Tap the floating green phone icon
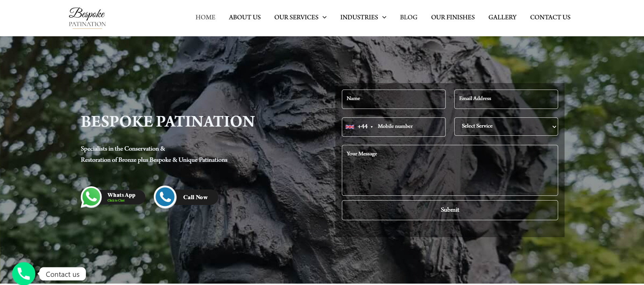This screenshot has width=644, height=285. point(24,273)
